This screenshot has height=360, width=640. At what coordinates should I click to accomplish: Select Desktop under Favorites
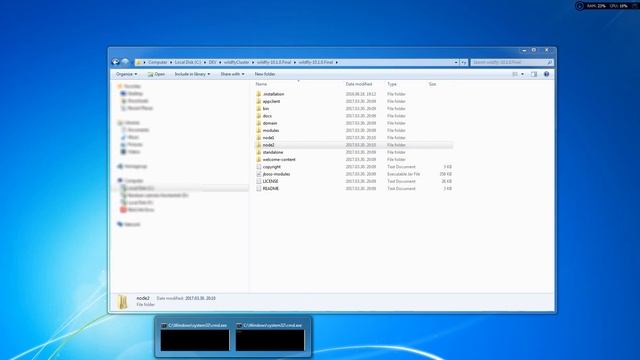[135, 93]
